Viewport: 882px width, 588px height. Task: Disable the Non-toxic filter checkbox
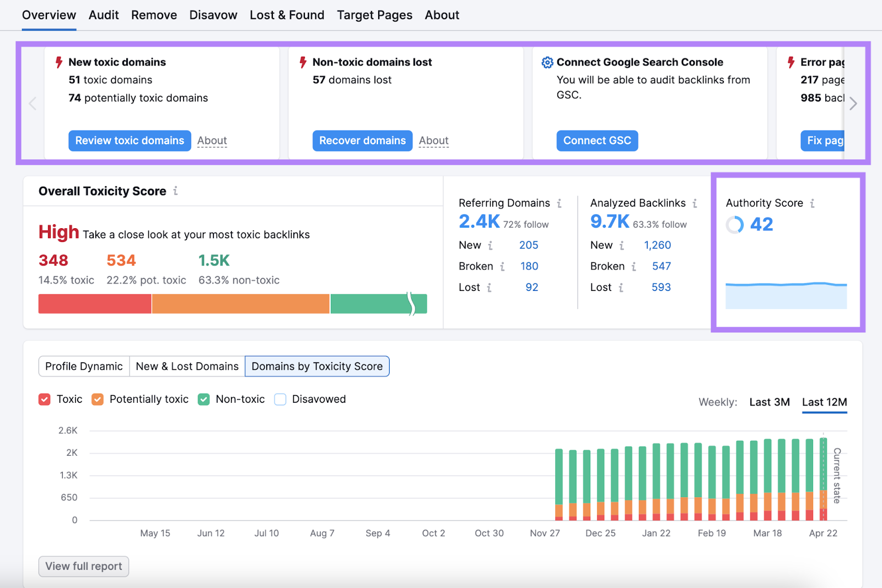(203, 399)
